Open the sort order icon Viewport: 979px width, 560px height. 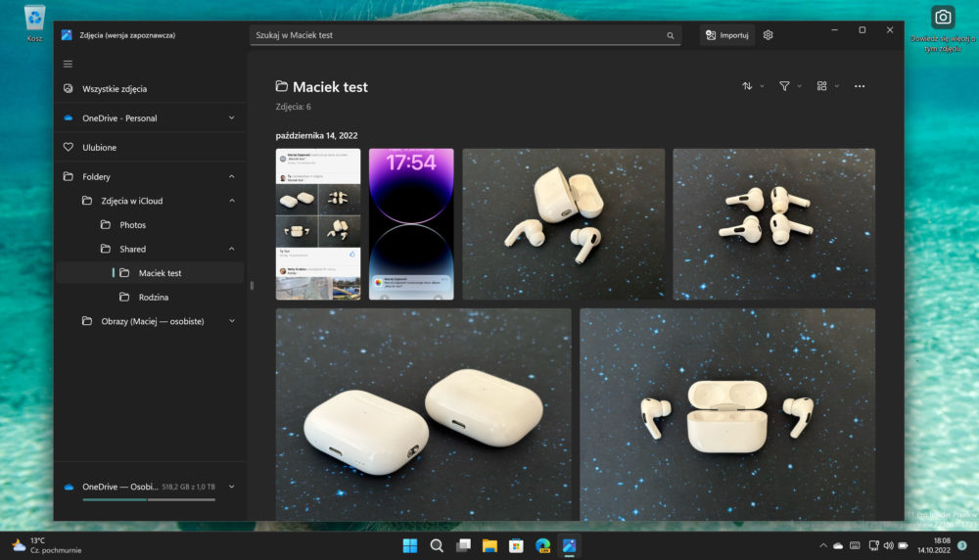747,86
